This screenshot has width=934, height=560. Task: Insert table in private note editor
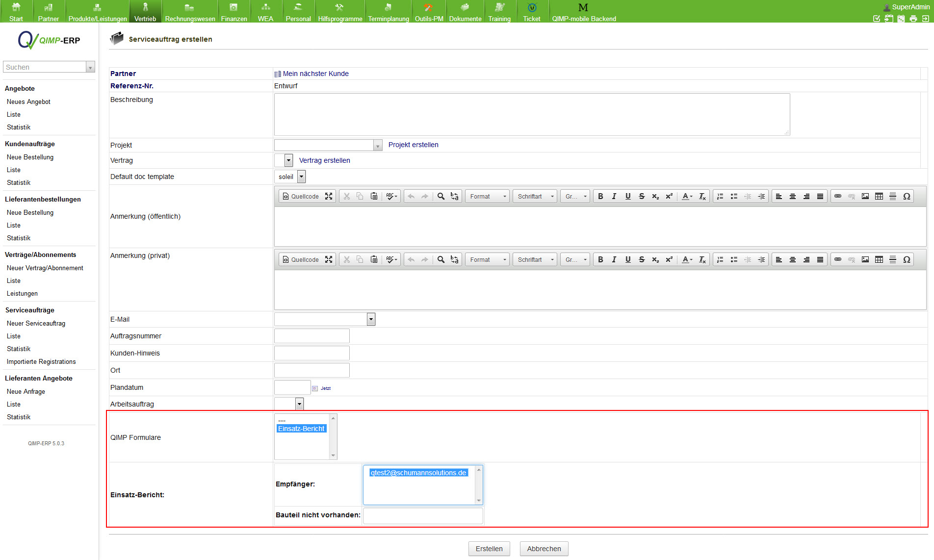coord(879,259)
